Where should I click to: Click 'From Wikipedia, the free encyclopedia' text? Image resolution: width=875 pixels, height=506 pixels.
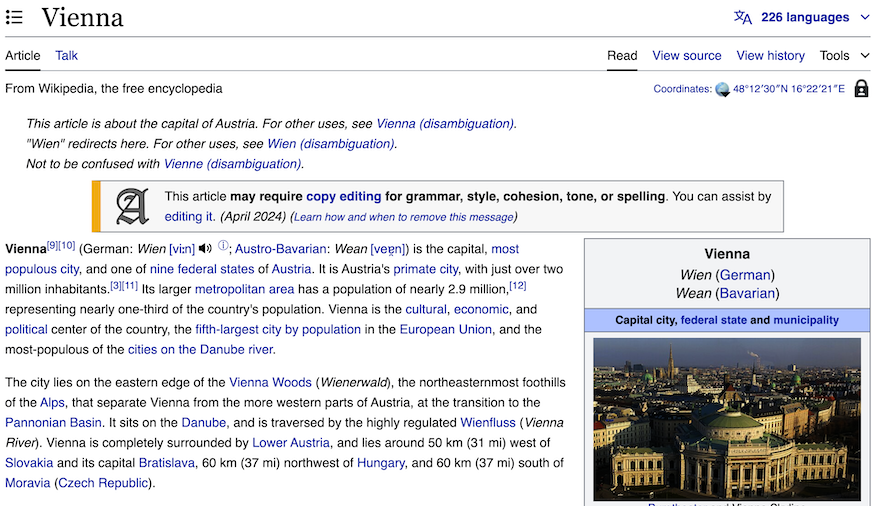point(114,89)
